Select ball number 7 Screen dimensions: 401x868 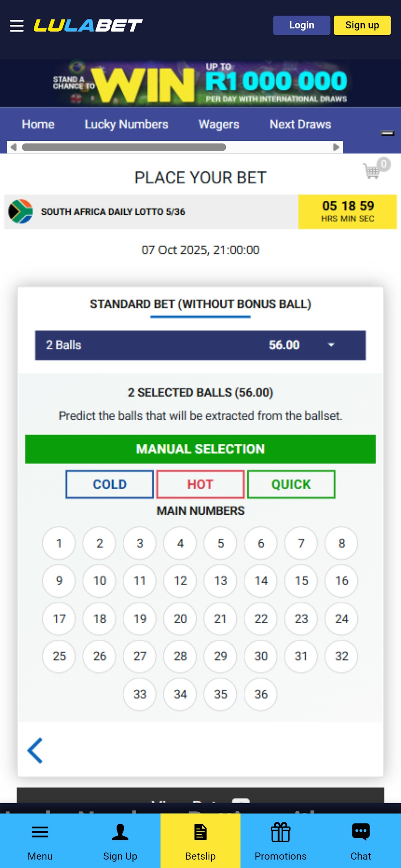click(301, 543)
